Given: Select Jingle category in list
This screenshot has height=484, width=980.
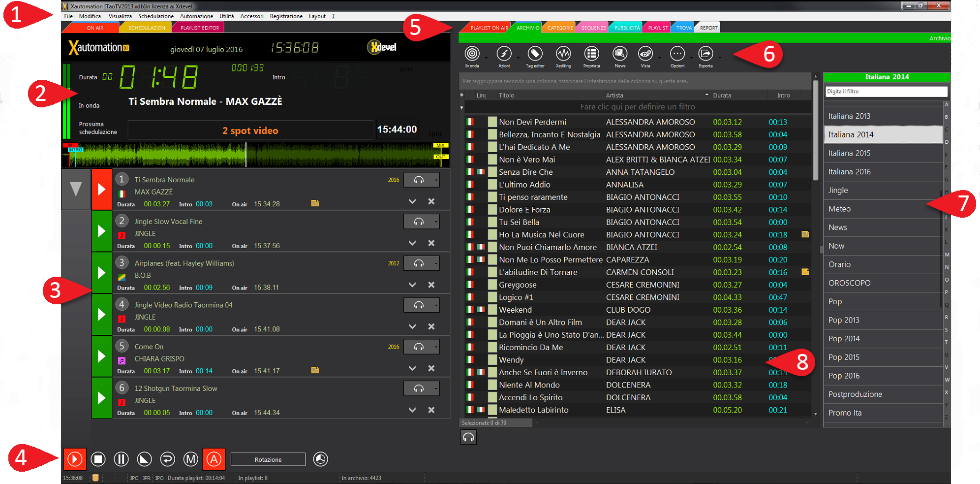Looking at the screenshot, I should [x=883, y=190].
